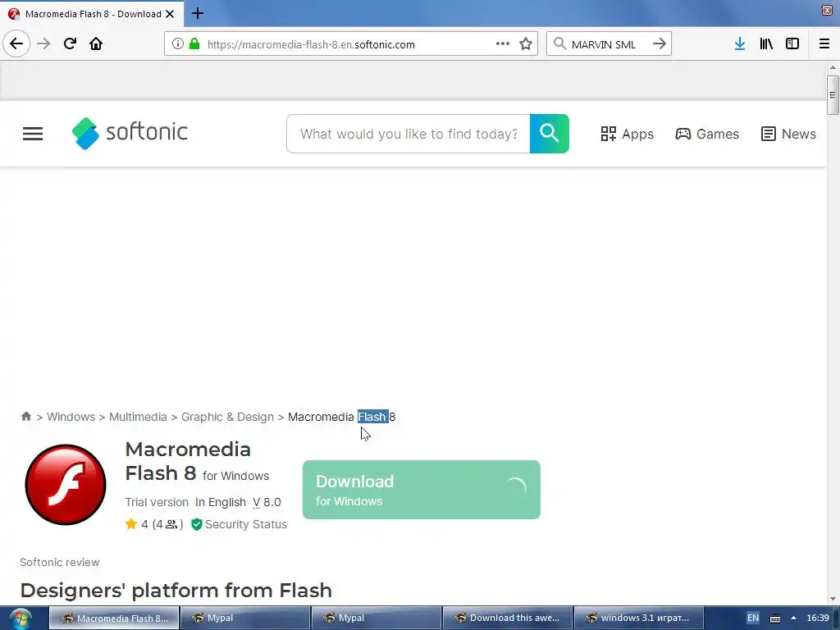The height and width of the screenshot is (630, 840).
Task: Click Softonic green search magnifier button
Action: 549,134
